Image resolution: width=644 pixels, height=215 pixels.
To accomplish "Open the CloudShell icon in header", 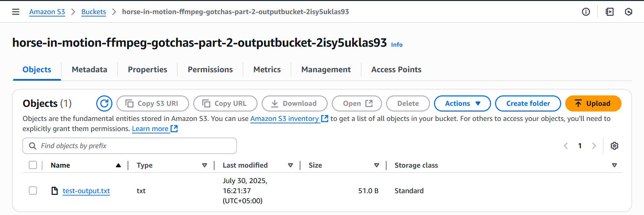I will (x=610, y=12).
